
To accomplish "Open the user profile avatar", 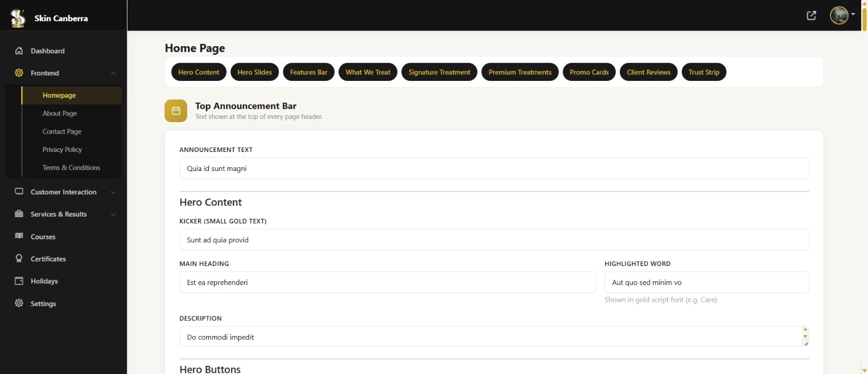I will point(839,15).
